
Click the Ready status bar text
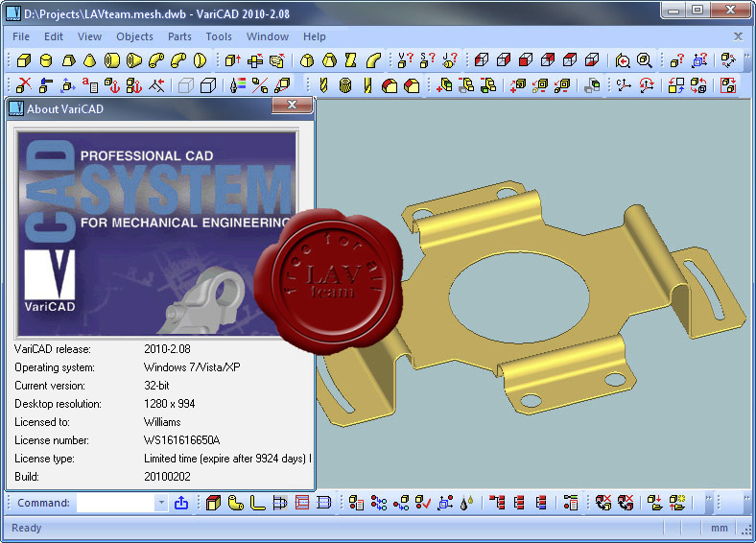27,528
